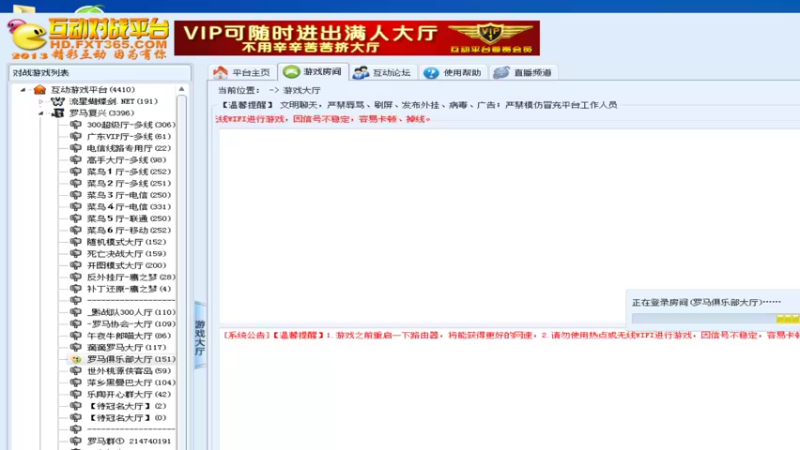Click the green icon on 游戏房间 tab

click(x=291, y=72)
